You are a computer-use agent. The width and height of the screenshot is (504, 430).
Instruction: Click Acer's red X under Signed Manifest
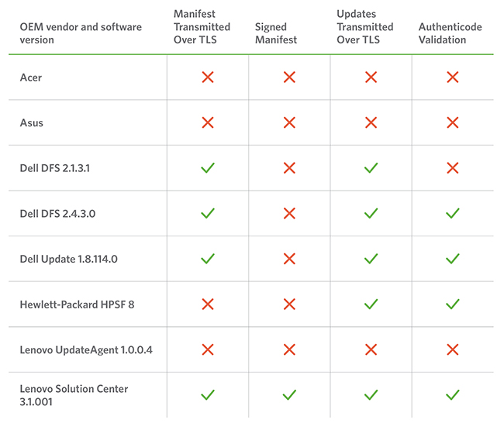click(x=289, y=77)
